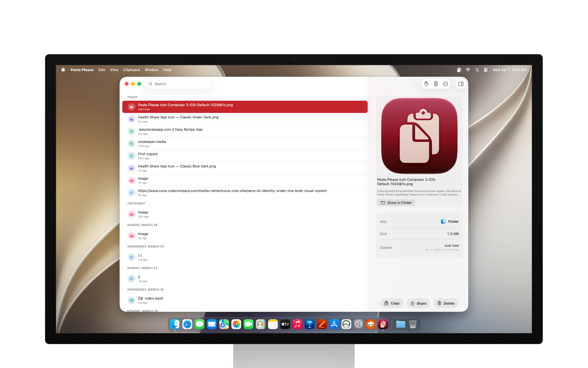Open System Settings from the Dock

[x=359, y=324]
